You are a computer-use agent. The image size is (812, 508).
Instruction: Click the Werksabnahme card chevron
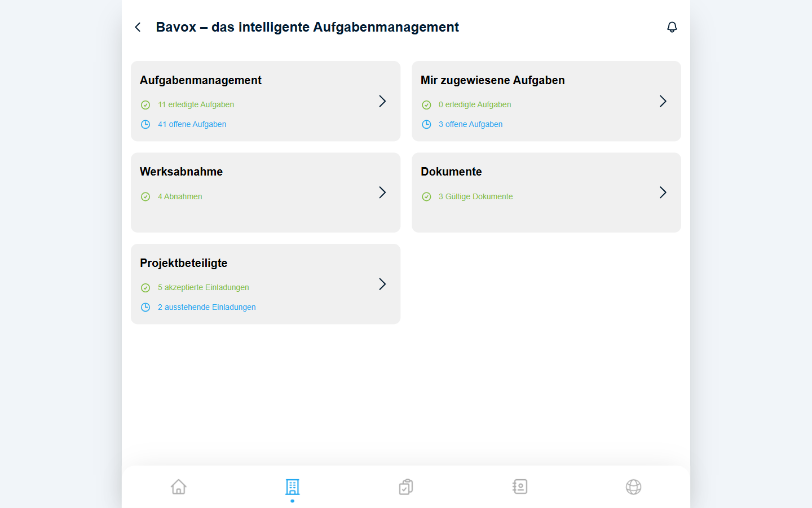(x=382, y=192)
